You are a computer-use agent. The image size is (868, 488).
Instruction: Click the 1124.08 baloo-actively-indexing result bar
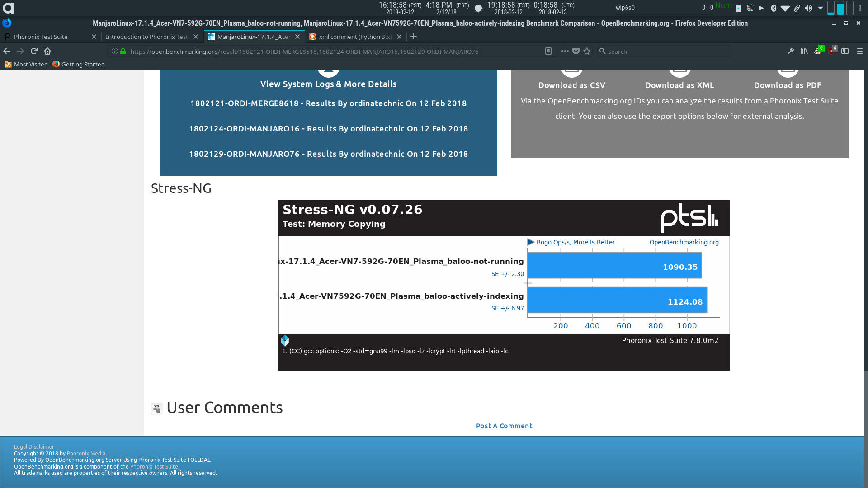click(x=617, y=300)
